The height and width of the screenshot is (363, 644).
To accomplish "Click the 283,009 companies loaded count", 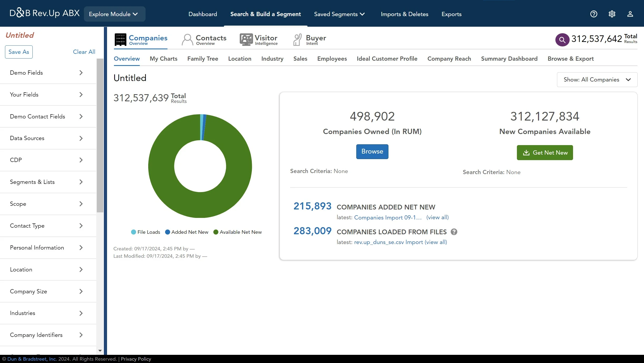I will coord(312,231).
